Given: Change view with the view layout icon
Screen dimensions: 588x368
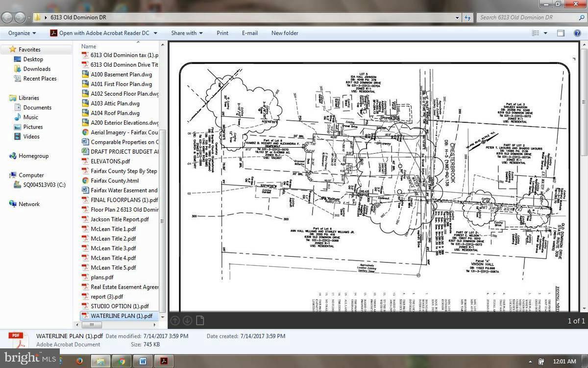Looking at the screenshot, I should tap(536, 33).
